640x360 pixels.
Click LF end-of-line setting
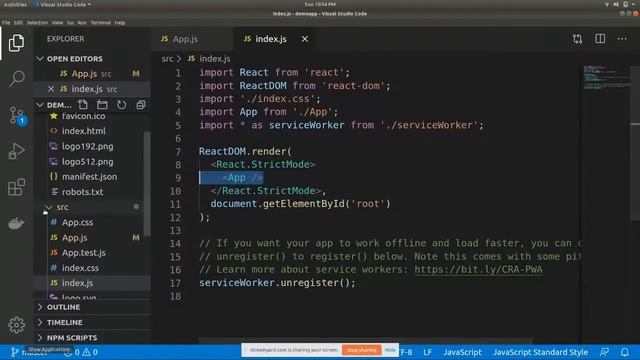click(427, 352)
